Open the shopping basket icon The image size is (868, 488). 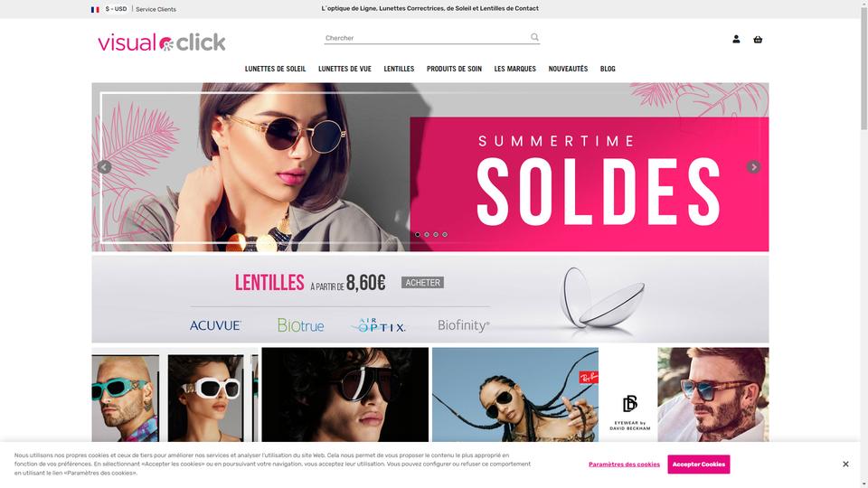[x=758, y=39]
